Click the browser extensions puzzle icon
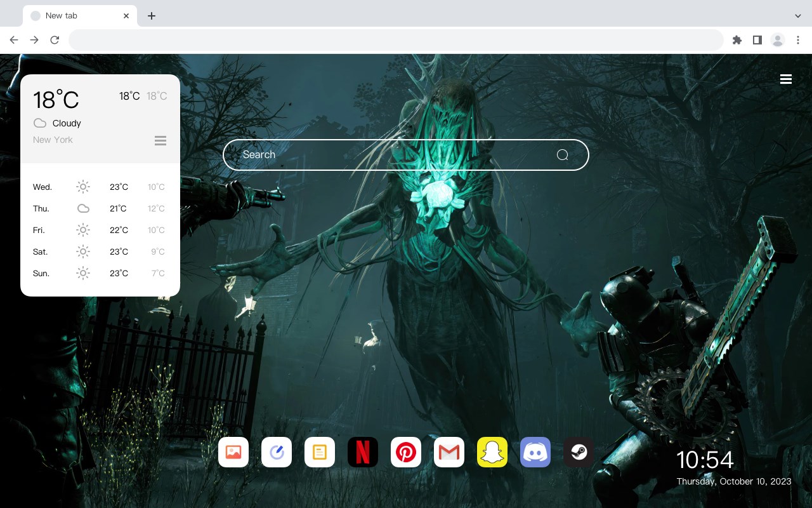The height and width of the screenshot is (508, 812). (x=737, y=39)
